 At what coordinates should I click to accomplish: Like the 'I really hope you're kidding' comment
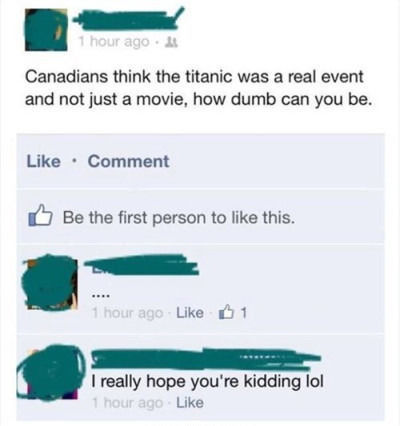[190, 403]
